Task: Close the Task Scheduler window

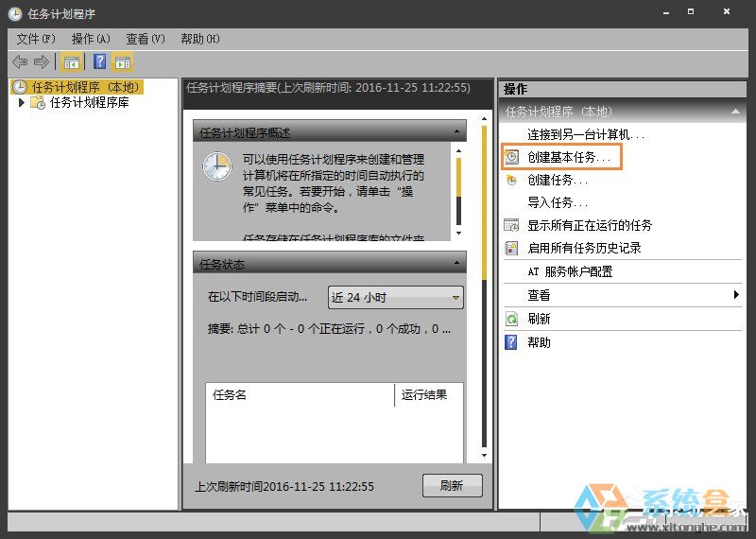Action: 727,11
